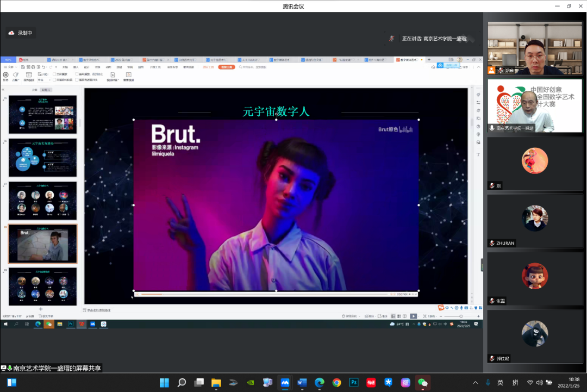
Task: Click the video playback progress bar
Action: [x=264, y=294]
